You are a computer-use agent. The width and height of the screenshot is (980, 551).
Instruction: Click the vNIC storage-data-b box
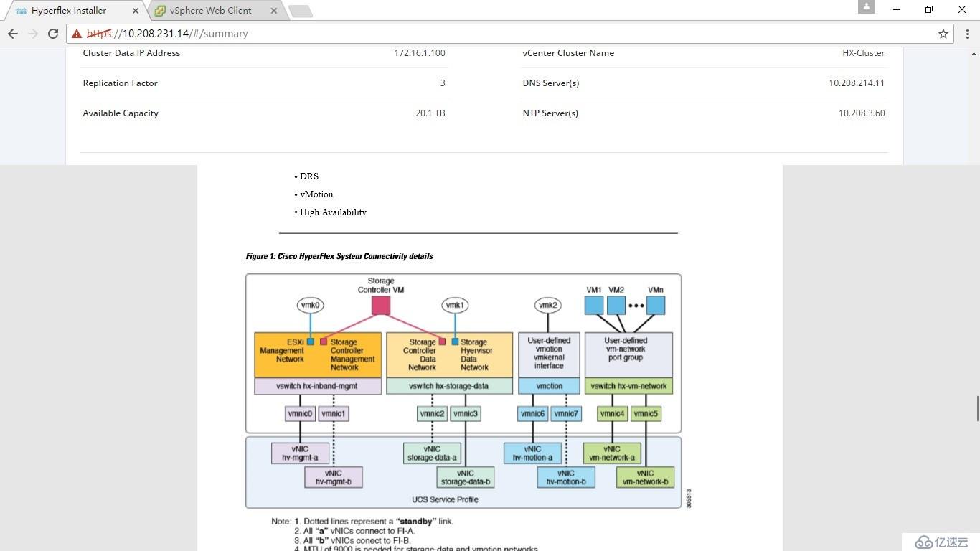(x=466, y=477)
